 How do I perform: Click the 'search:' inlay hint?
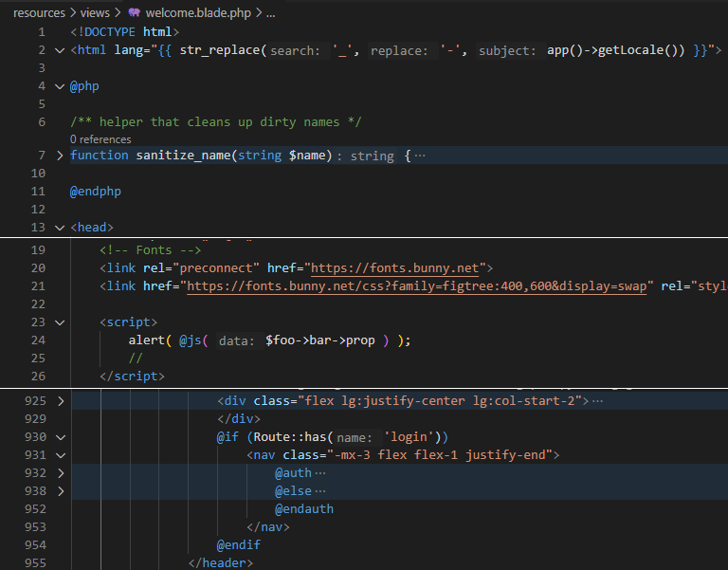pos(296,50)
